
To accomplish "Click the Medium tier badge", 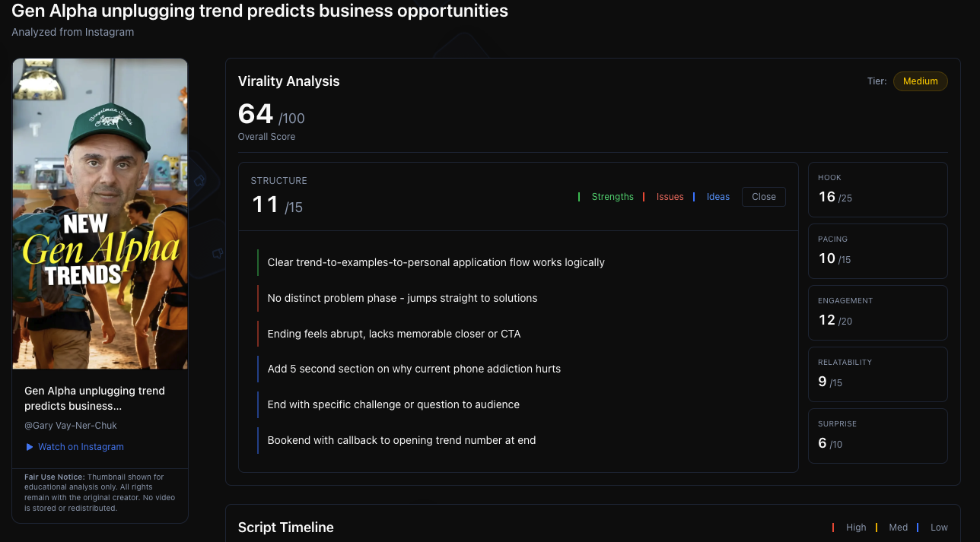I will [x=920, y=81].
